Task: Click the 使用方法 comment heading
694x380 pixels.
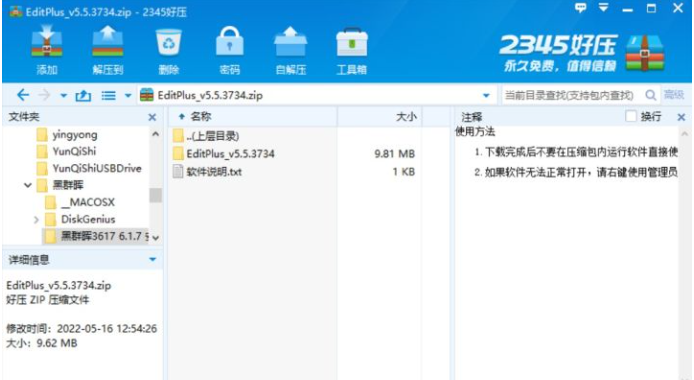Action: 475,132
